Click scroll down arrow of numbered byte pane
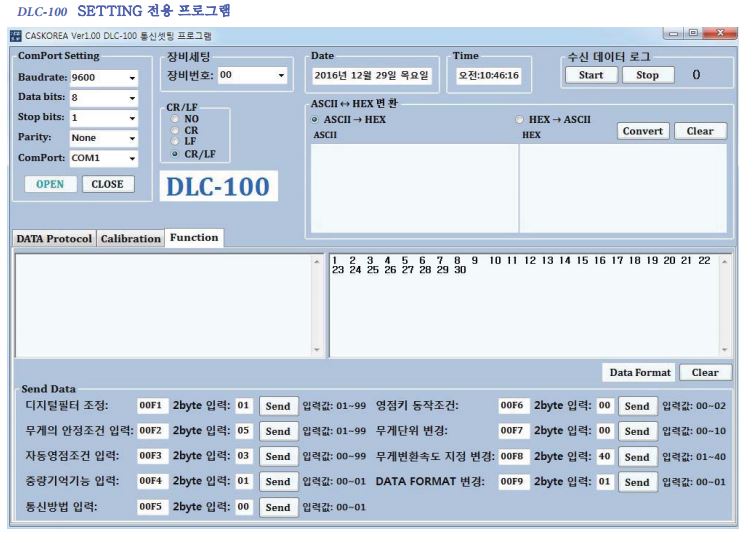This screenshot has width=754, height=543. pyautogui.click(x=725, y=350)
